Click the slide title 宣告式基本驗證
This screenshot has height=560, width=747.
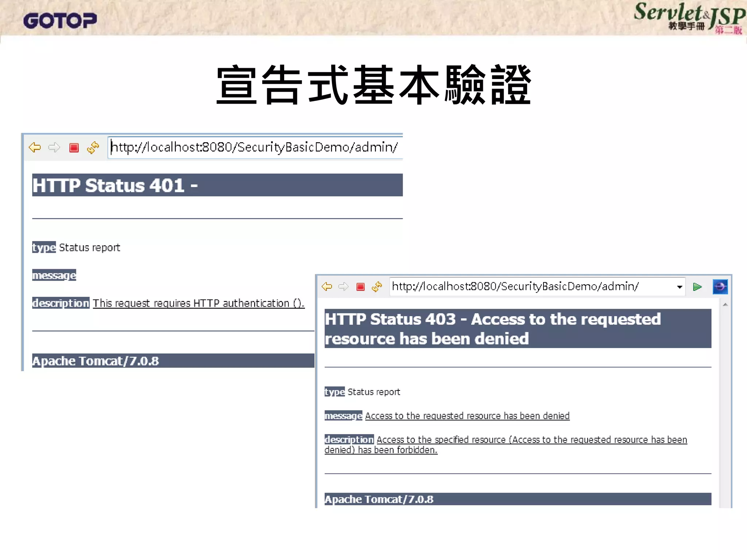click(x=373, y=85)
